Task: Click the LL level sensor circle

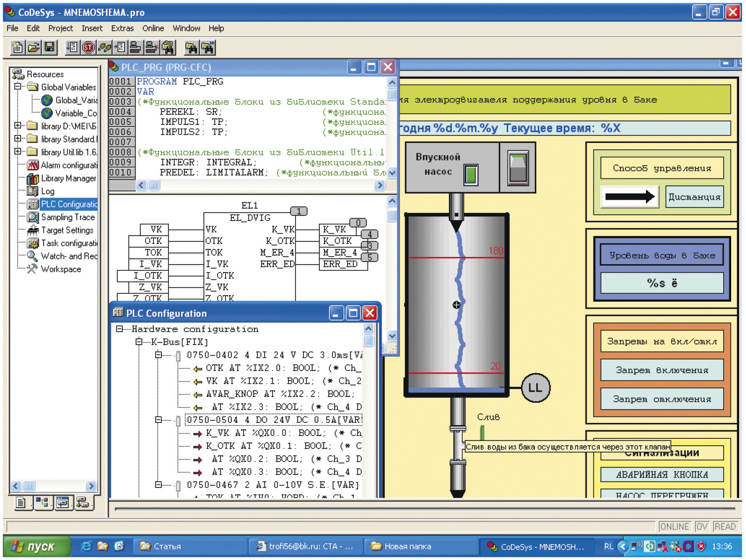Action: 536,387
